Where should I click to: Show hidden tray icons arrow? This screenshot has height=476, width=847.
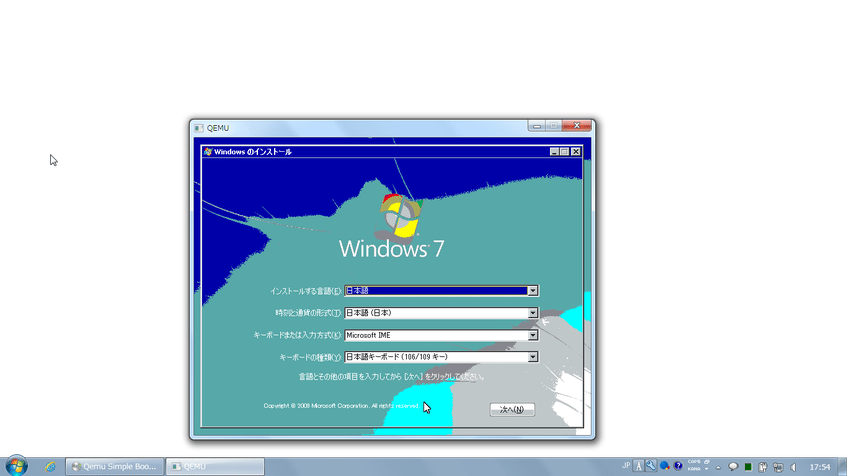point(718,467)
